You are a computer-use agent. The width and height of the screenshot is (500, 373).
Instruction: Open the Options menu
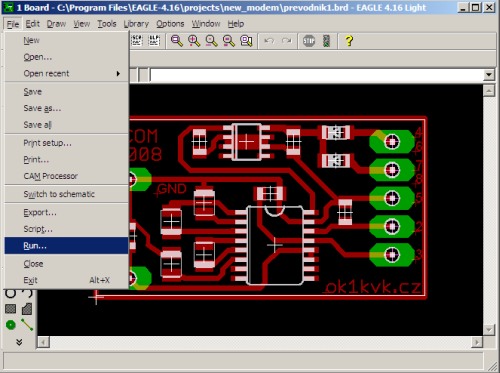click(170, 24)
